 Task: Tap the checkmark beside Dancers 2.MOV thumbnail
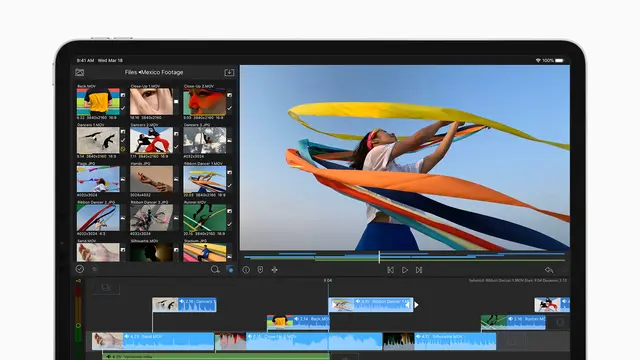tap(176, 147)
